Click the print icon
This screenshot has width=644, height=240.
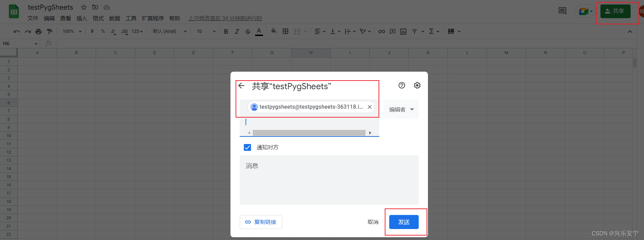pyautogui.click(x=38, y=32)
